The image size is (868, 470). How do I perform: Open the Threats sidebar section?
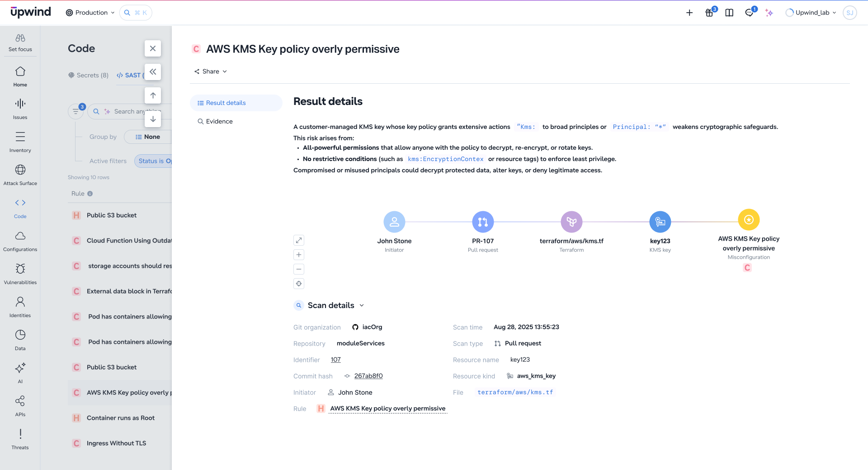tap(20, 439)
